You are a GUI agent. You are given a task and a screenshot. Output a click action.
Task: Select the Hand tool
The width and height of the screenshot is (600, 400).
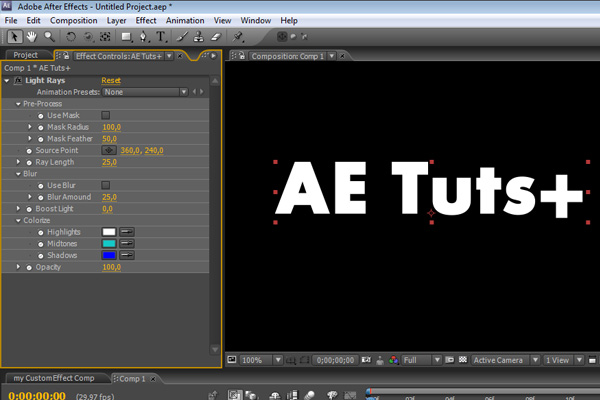click(32, 37)
